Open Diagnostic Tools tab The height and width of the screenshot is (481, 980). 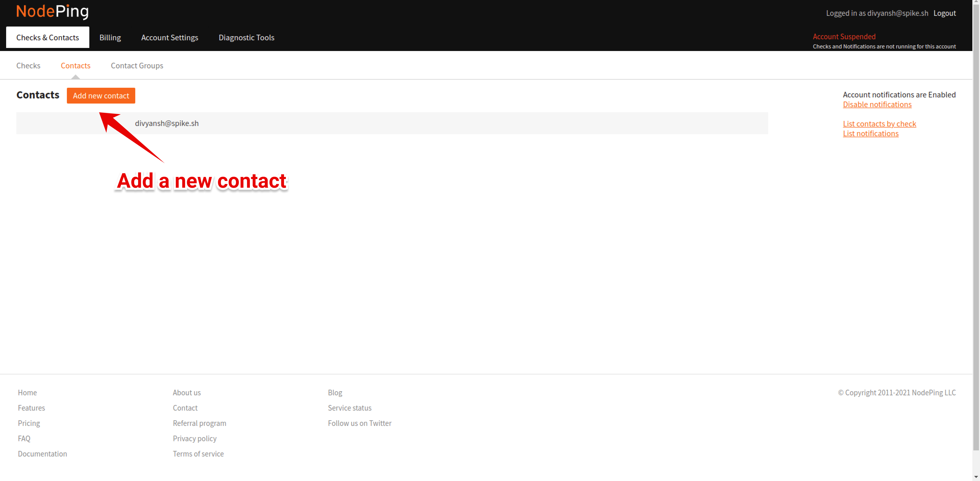[247, 37]
